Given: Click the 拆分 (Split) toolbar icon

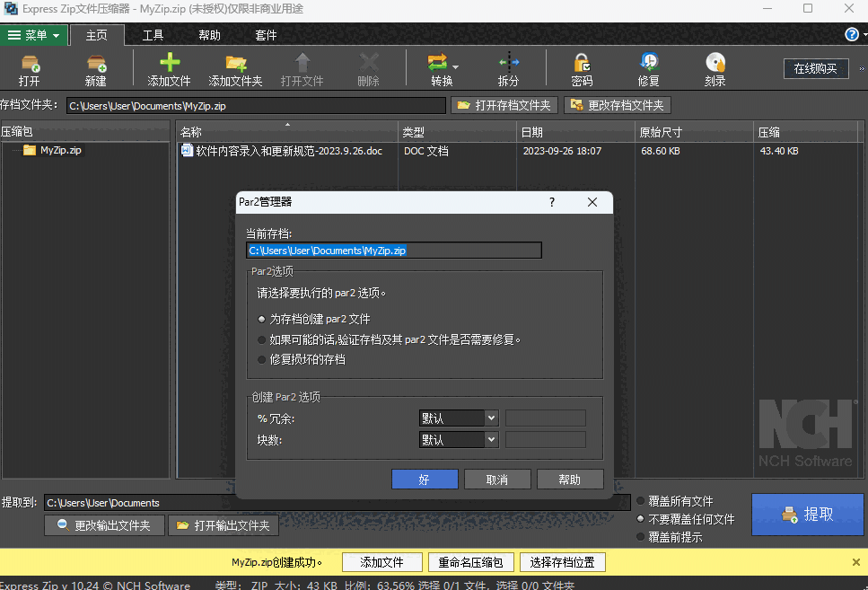Looking at the screenshot, I should coord(509,65).
